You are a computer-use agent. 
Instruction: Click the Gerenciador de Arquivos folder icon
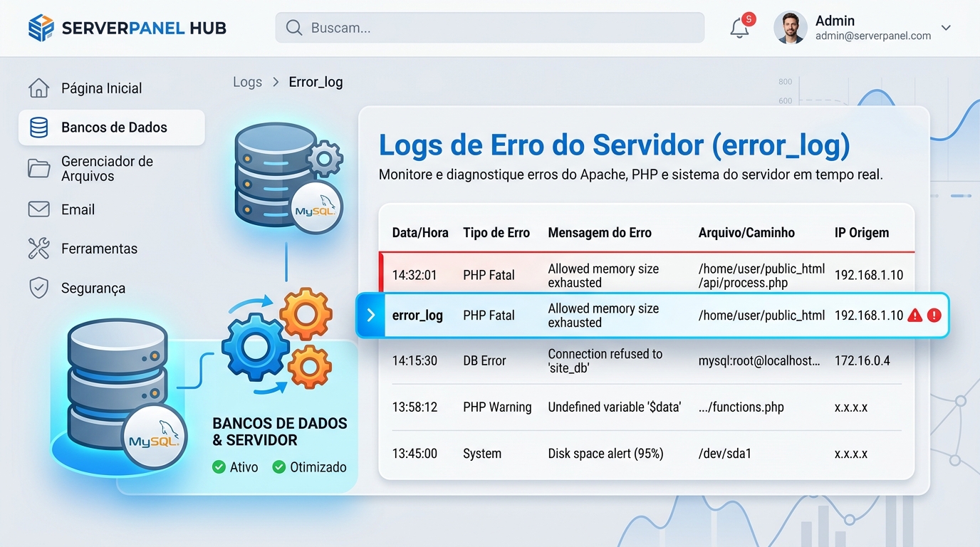click(38, 168)
